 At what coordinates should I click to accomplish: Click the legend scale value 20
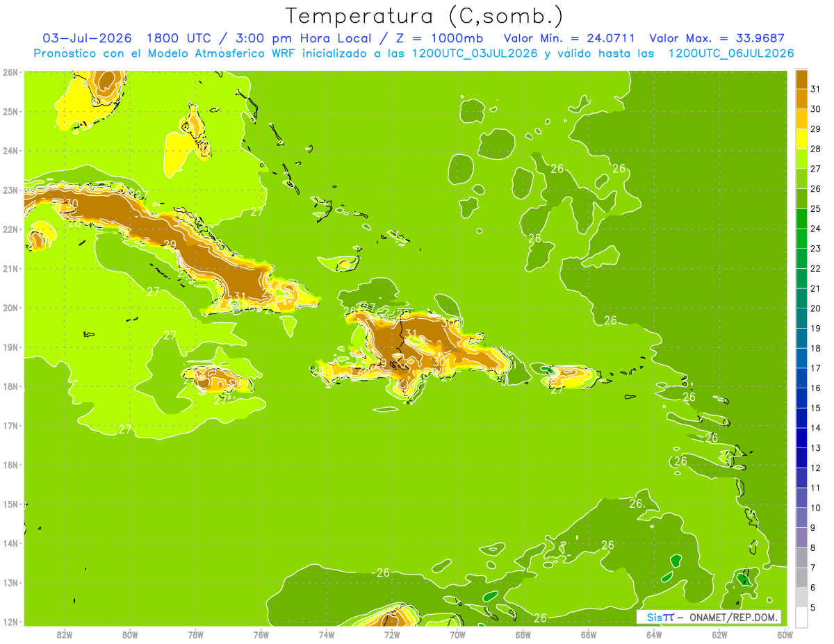pyautogui.click(x=815, y=308)
